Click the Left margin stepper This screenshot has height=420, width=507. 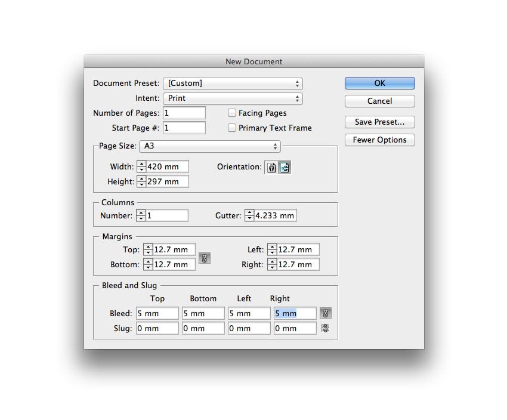point(272,249)
